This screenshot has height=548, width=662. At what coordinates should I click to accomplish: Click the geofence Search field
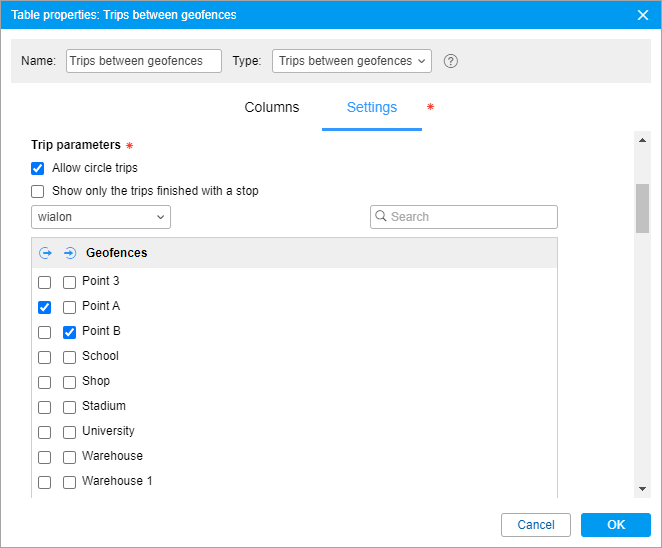click(472, 217)
